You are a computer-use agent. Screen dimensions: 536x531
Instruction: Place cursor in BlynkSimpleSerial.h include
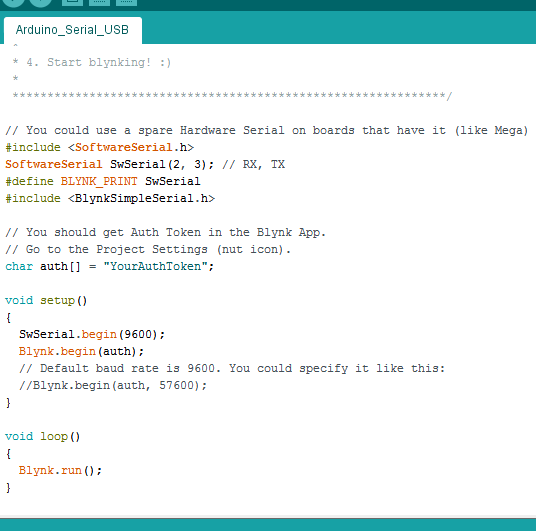click(110, 198)
